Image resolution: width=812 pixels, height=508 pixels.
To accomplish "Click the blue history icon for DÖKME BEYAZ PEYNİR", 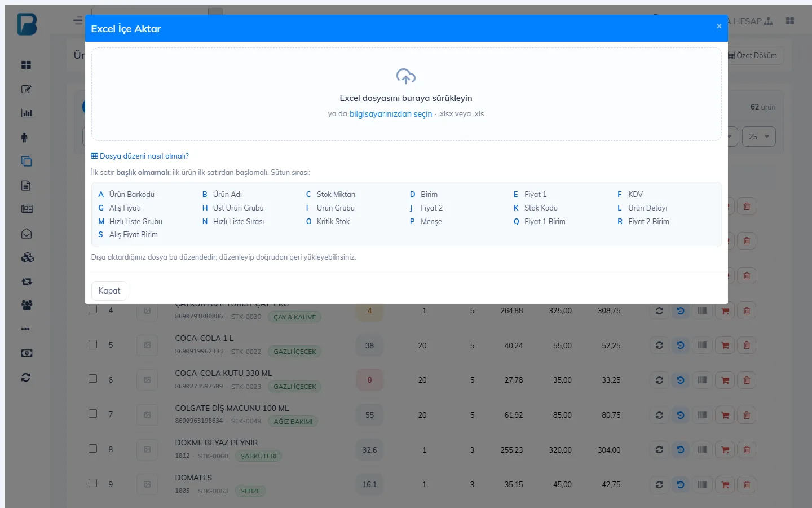I will coord(681,450).
